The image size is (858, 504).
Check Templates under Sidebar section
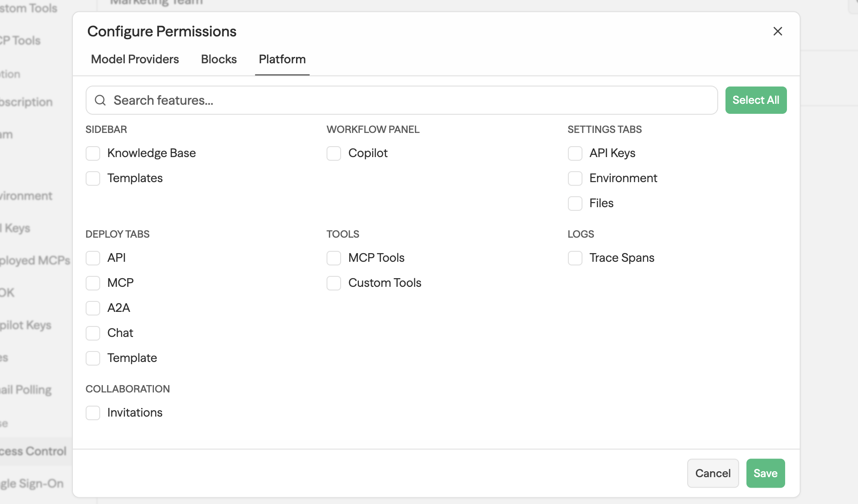[92, 178]
